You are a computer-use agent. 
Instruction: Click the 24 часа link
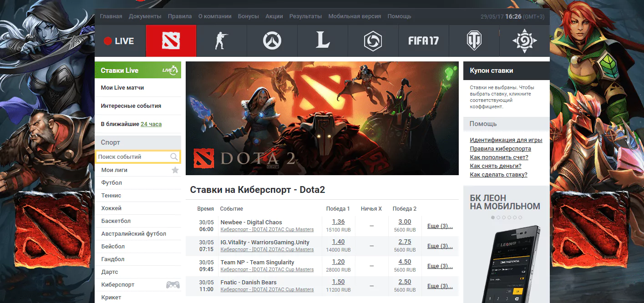(x=151, y=124)
